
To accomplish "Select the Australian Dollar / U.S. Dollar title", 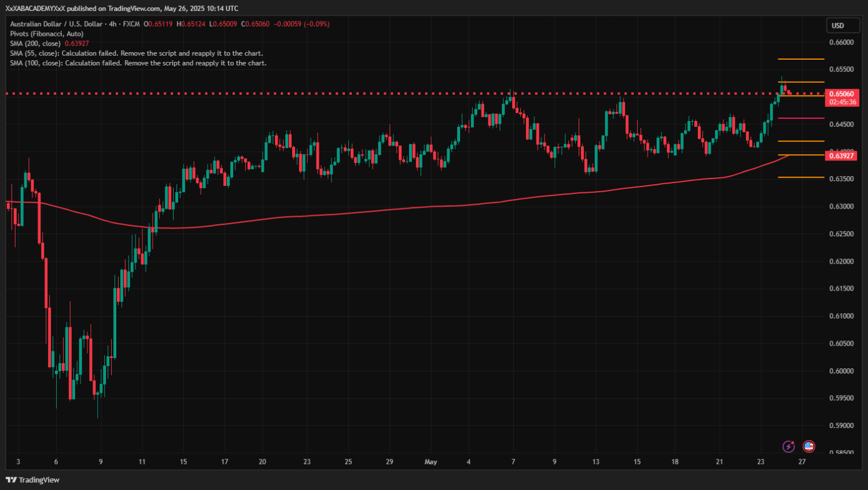I will [x=56, y=24].
